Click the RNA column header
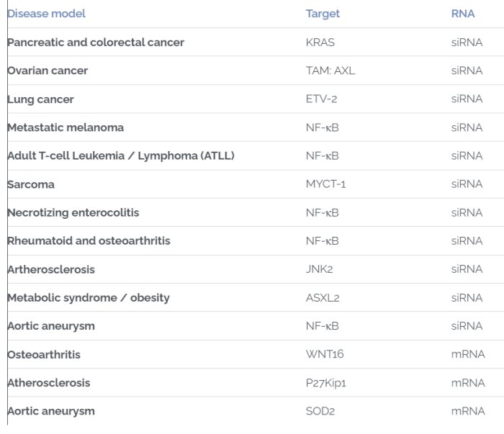The image size is (504, 434). pos(463,14)
